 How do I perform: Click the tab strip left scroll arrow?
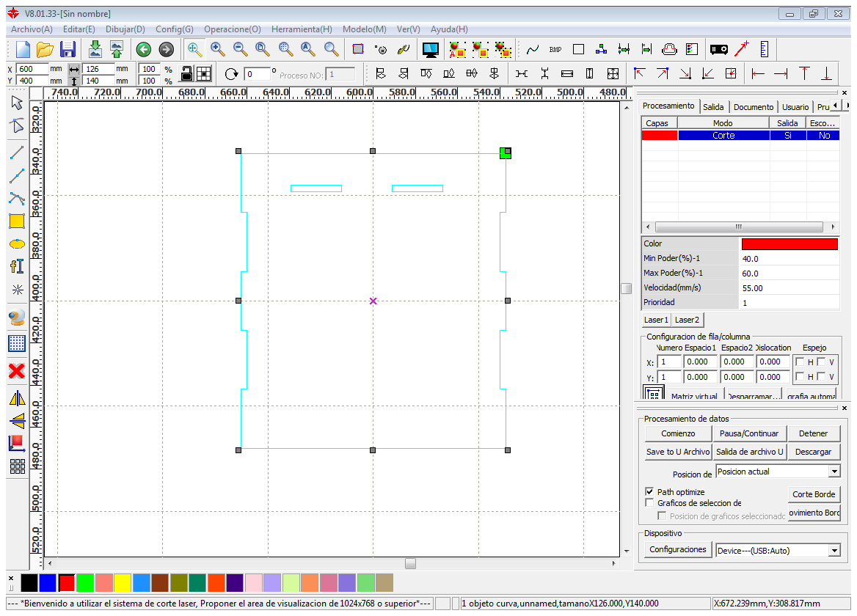(x=836, y=106)
